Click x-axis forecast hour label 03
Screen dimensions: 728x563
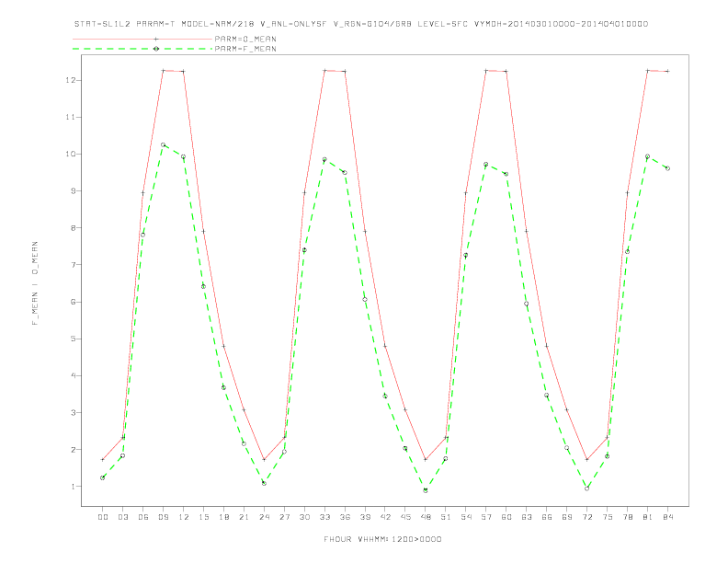(x=122, y=517)
